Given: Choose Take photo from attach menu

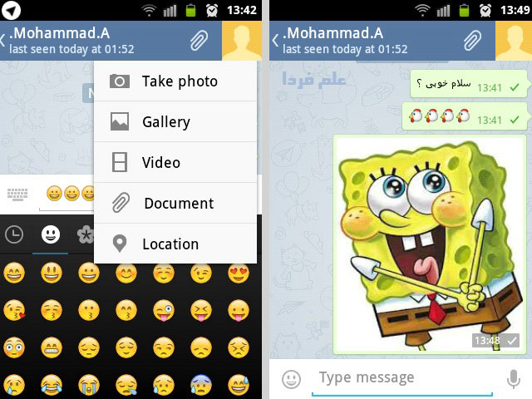Looking at the screenshot, I should click(x=175, y=81).
